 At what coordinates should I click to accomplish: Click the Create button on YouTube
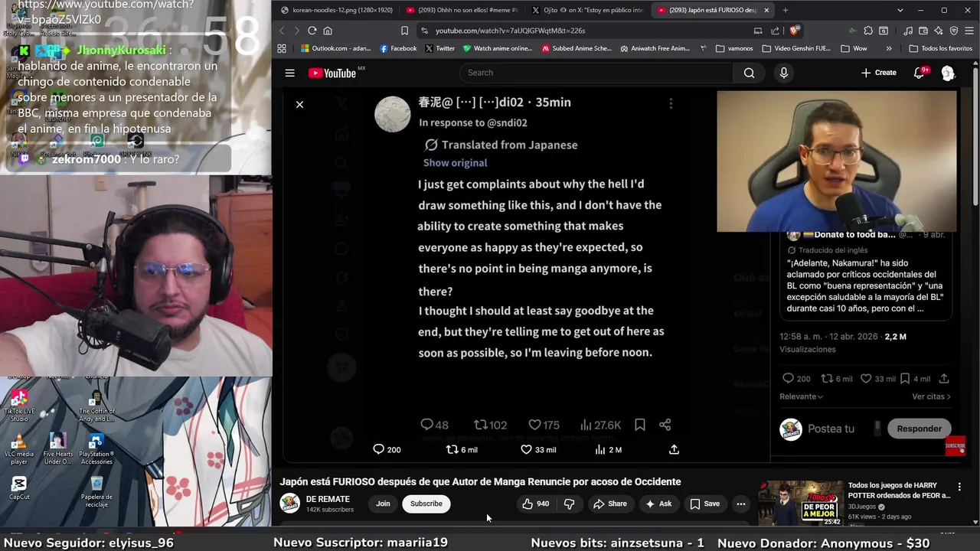[878, 73]
